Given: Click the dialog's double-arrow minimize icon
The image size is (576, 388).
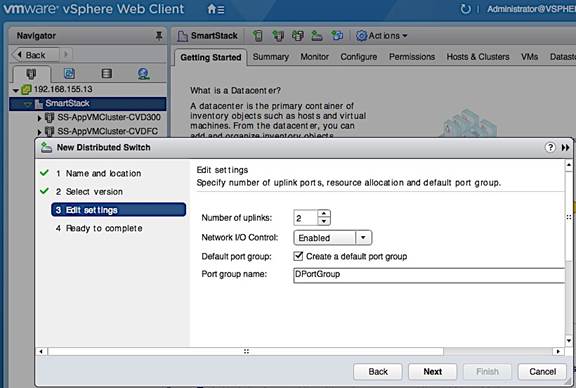Looking at the screenshot, I should [x=565, y=147].
